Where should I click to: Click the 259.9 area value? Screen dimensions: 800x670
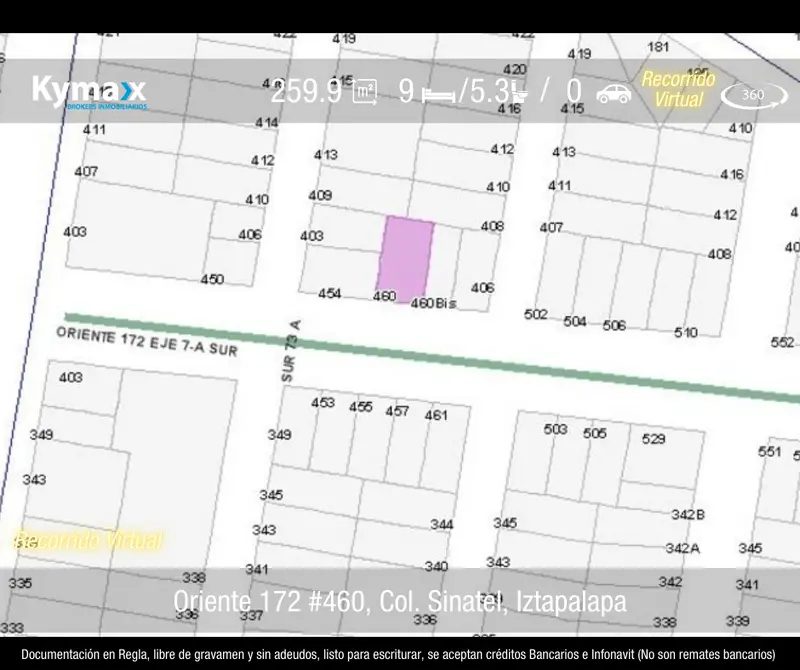tap(306, 92)
